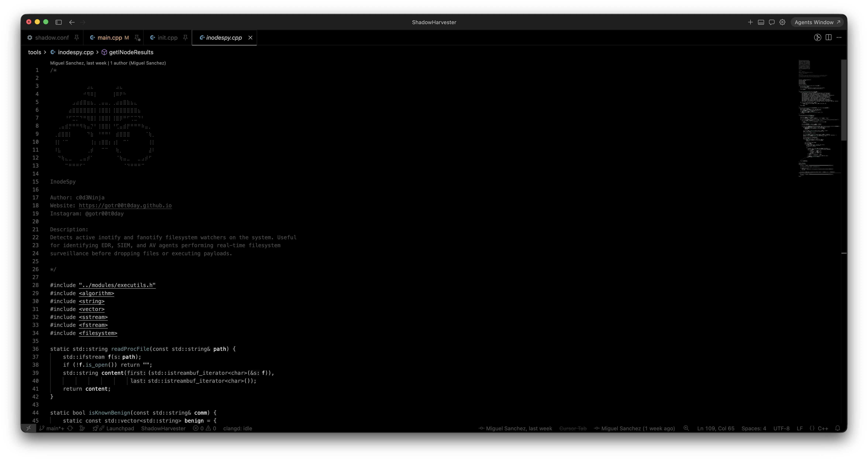
Task: Change the UTF-8 file encoding
Action: 781,428
